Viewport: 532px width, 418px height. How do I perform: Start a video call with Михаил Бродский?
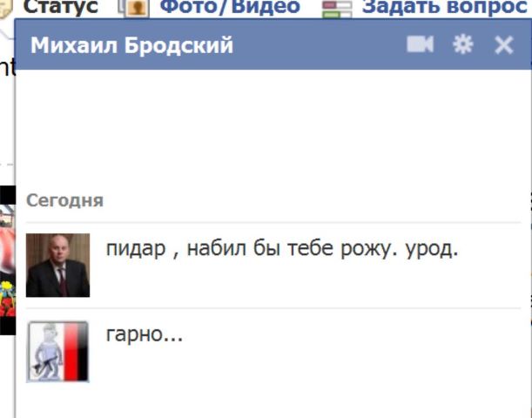(x=420, y=44)
